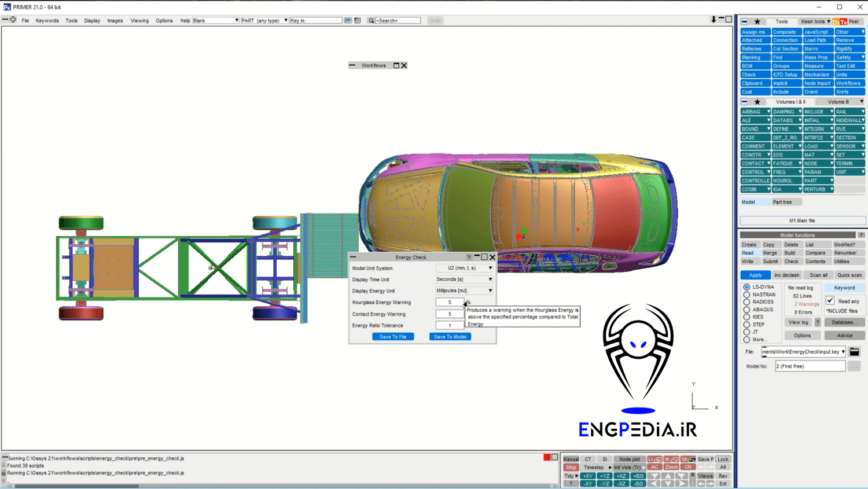Image resolution: width=868 pixels, height=489 pixels.
Task: Click the down arrow view rotate button
Action: (668, 484)
